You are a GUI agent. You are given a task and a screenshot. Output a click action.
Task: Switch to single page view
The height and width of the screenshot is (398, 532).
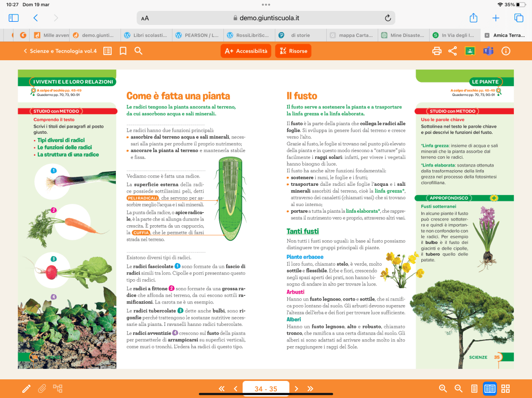tap(474, 388)
